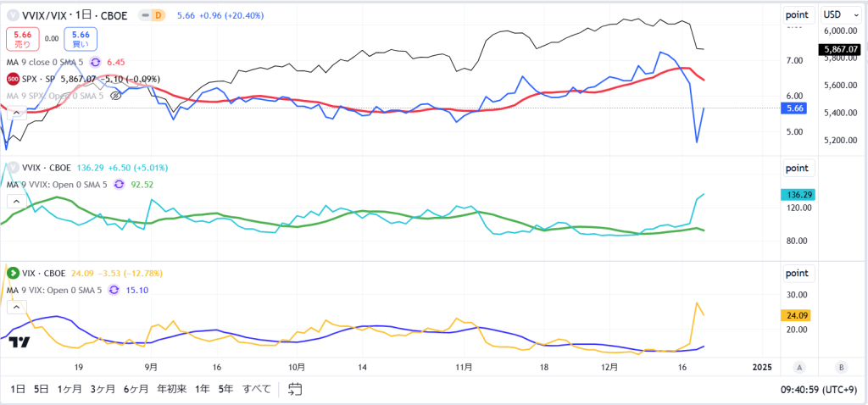Screen dimensions: 868x405
Task: Select the 3ヶ月 time range
Action: click(103, 389)
